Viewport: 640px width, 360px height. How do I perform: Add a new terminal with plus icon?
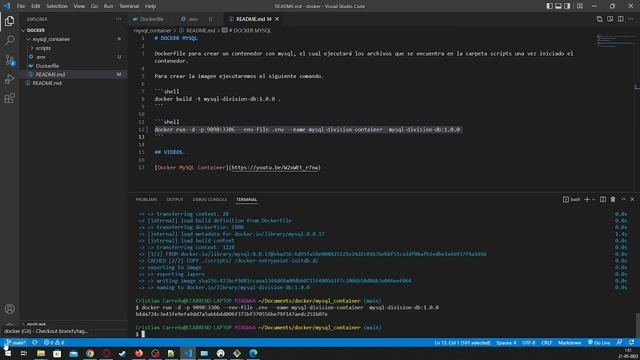pyautogui.click(x=587, y=200)
